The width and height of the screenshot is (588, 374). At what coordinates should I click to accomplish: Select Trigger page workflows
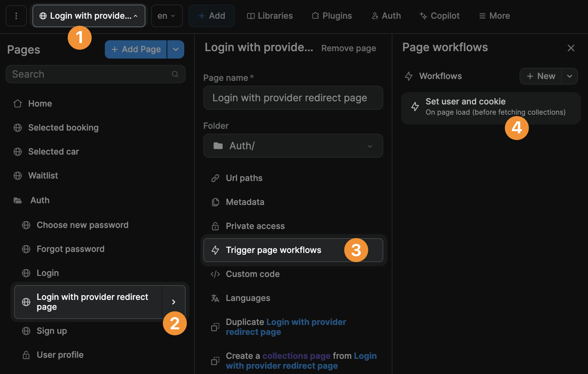[274, 250]
